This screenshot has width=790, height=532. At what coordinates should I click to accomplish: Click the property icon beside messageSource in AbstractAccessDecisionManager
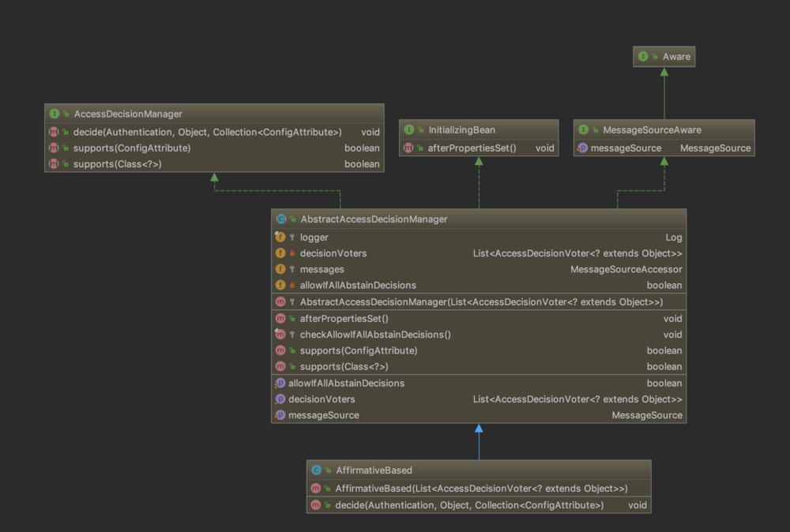[x=280, y=415]
